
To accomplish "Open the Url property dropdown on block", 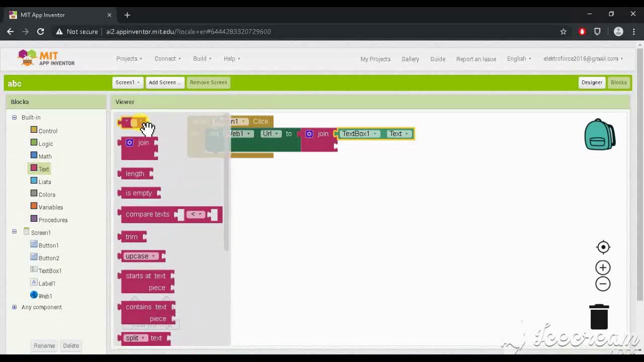I will (x=271, y=134).
